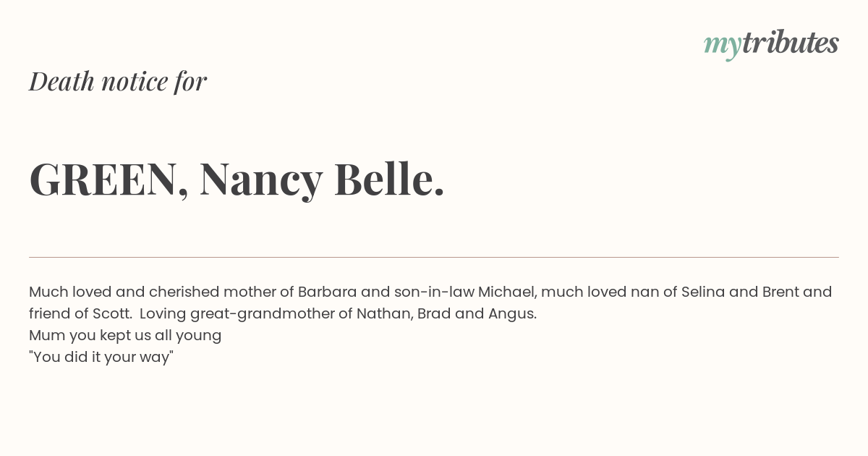Click the mytributes logo
The image size is (868, 456).
pos(771,44)
